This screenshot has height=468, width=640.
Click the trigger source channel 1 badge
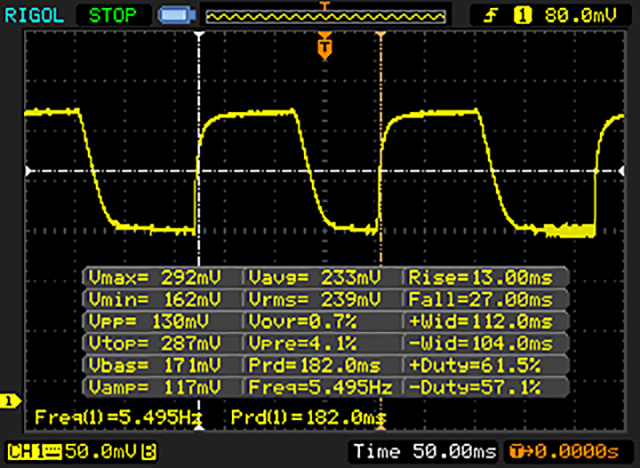point(522,16)
